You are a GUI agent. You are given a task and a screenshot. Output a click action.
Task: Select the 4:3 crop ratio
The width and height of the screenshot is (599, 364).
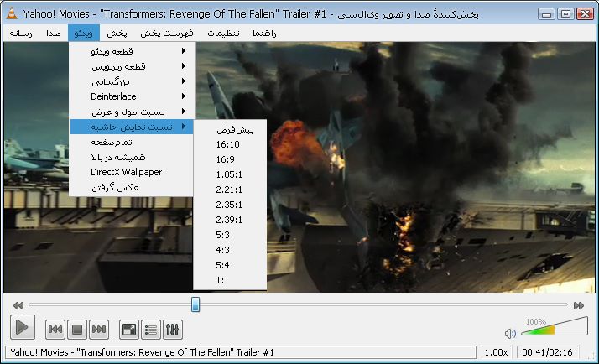click(230, 250)
